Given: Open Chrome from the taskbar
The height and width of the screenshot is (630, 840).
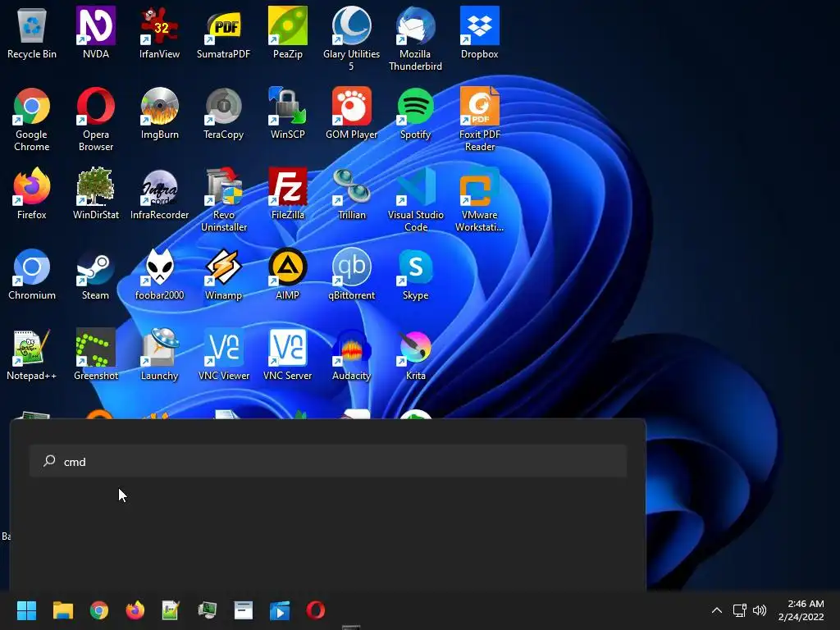Looking at the screenshot, I should pyautogui.click(x=99, y=610).
